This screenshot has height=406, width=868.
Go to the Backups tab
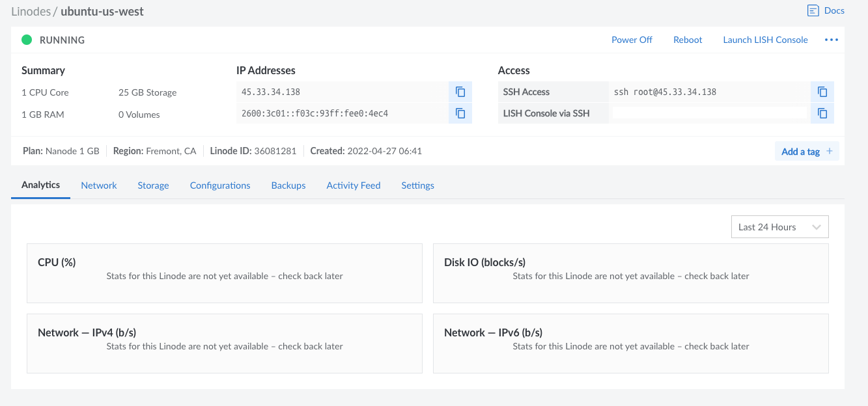click(x=288, y=185)
